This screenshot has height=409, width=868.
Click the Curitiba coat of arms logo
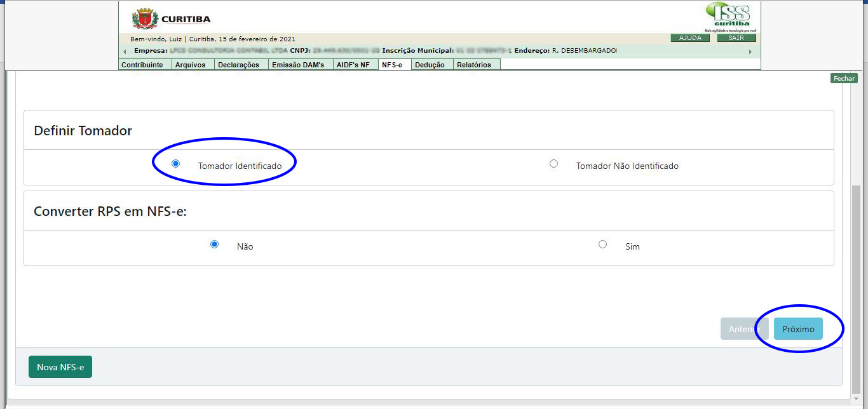tap(145, 18)
